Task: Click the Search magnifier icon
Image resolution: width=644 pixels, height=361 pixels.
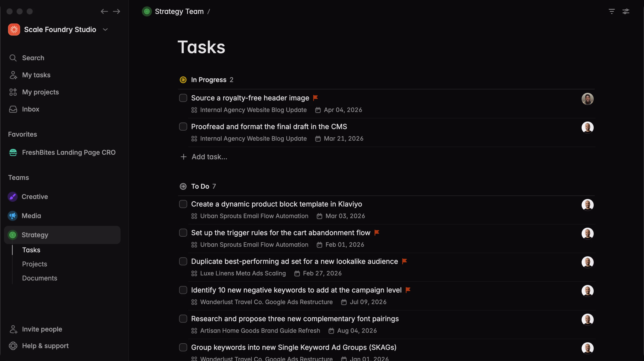Action: pos(13,58)
